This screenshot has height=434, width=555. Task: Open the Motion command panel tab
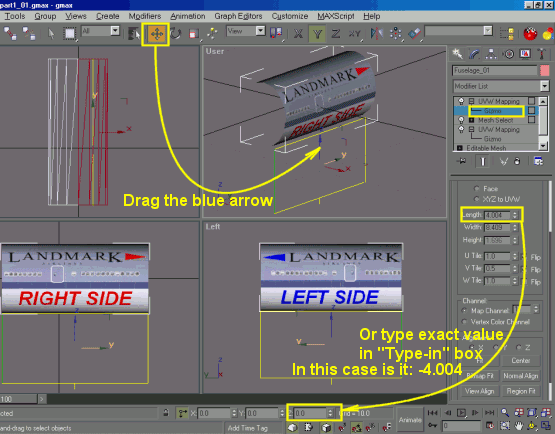click(508, 54)
